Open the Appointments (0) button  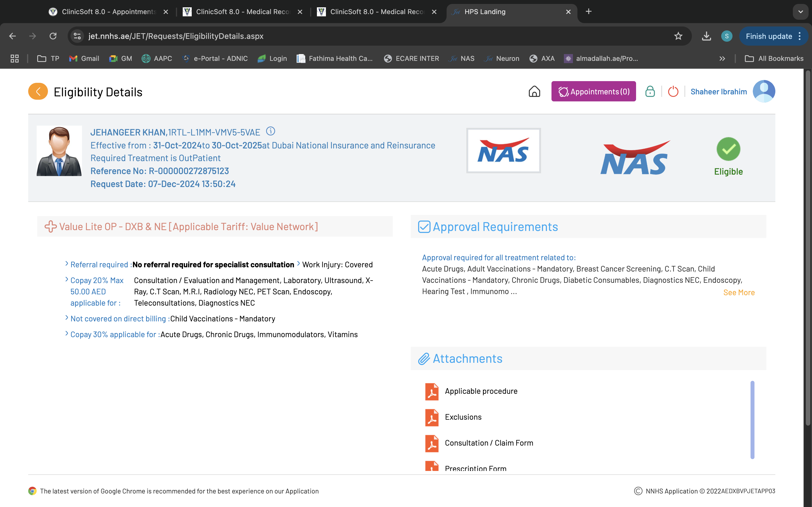[x=593, y=92]
